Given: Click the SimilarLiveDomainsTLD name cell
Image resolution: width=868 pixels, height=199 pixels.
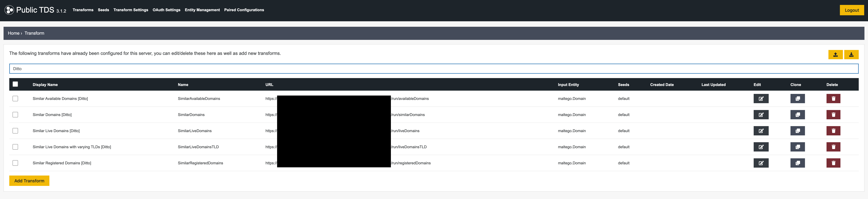Looking at the screenshot, I should [198, 147].
